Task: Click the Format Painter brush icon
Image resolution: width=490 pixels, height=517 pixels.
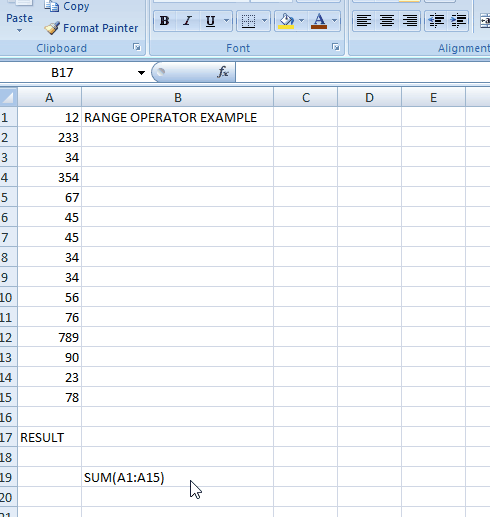Action: point(52,28)
